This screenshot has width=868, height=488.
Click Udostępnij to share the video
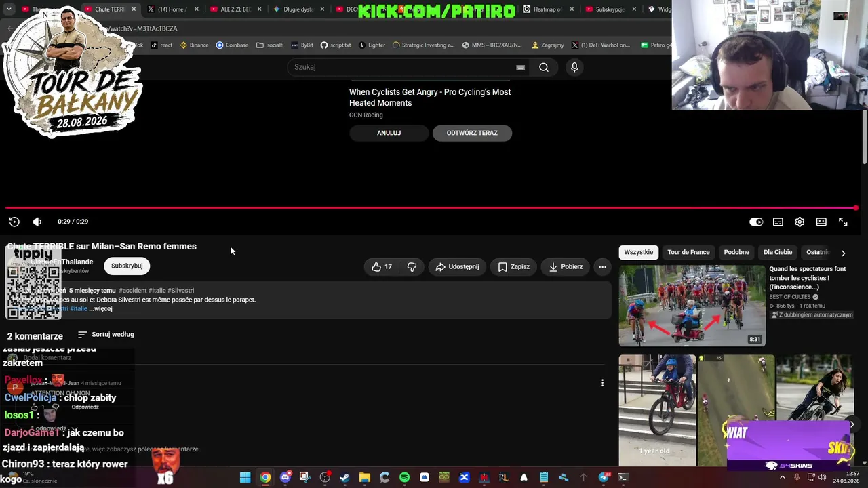(x=457, y=267)
